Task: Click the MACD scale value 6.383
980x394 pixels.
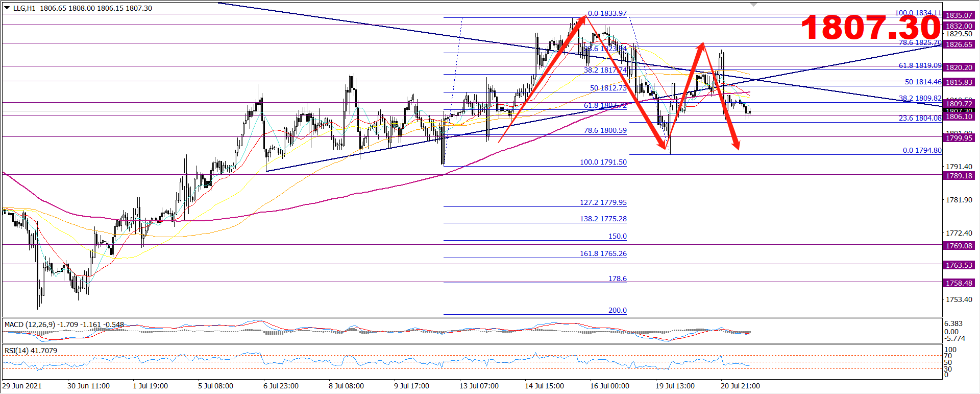Action: [954, 323]
